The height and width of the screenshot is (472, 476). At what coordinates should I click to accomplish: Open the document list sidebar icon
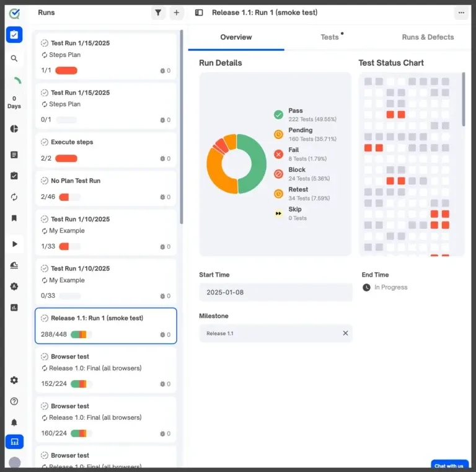click(x=14, y=155)
